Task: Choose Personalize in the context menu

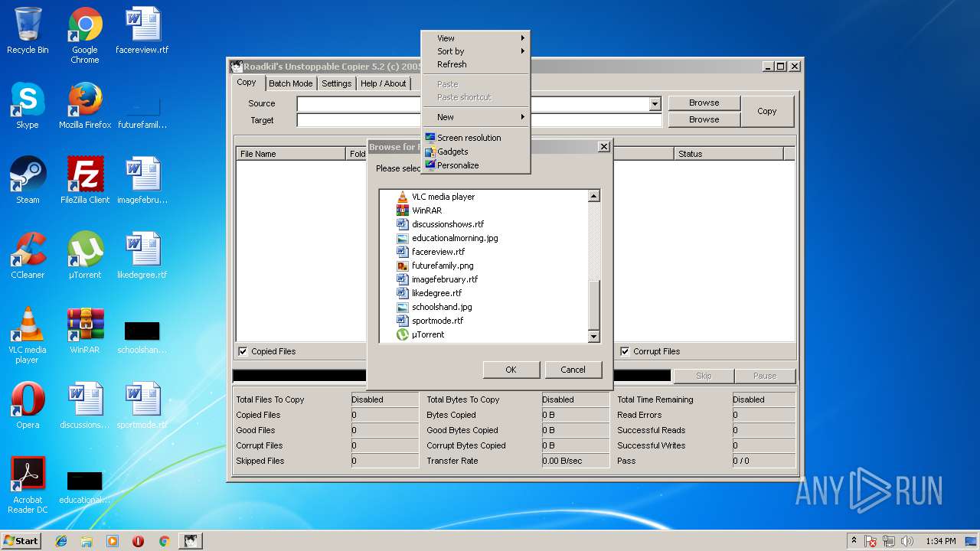Action: (475, 165)
